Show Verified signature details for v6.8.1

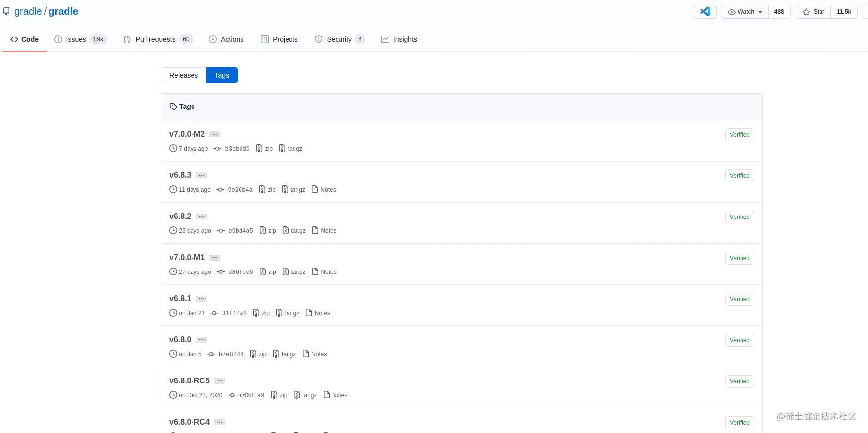click(x=740, y=299)
